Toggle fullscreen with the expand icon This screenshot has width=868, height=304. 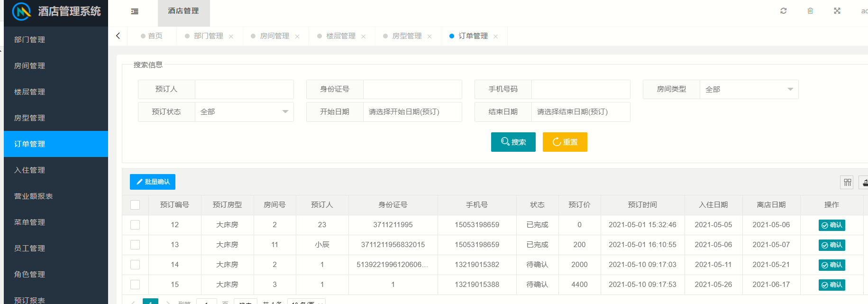pyautogui.click(x=837, y=10)
